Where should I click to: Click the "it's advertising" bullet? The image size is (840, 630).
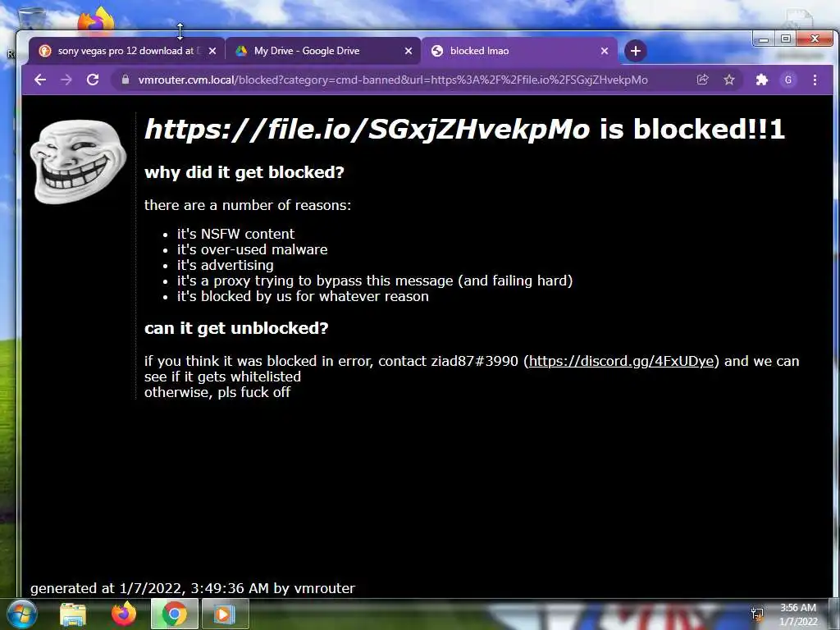pos(226,265)
